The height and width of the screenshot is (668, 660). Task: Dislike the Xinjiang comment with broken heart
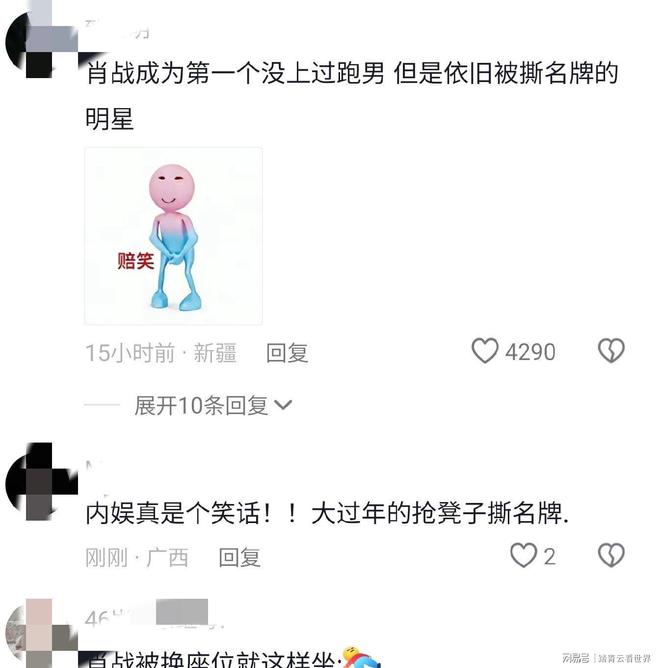coord(611,351)
